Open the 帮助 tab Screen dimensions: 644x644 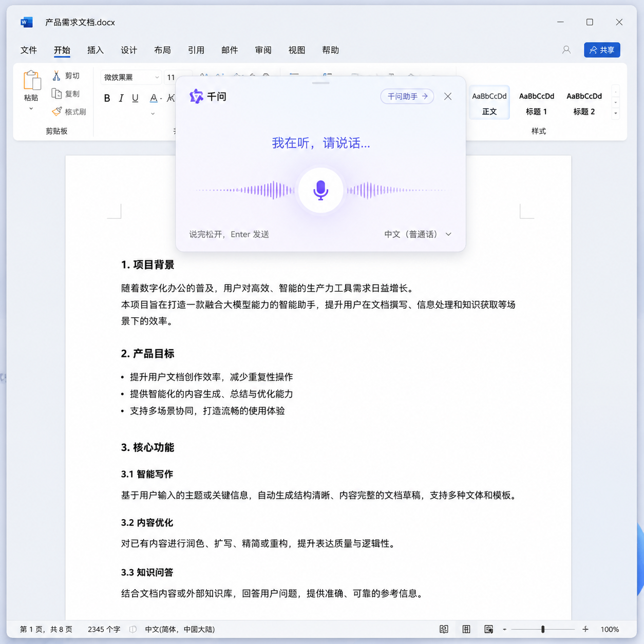tap(330, 50)
